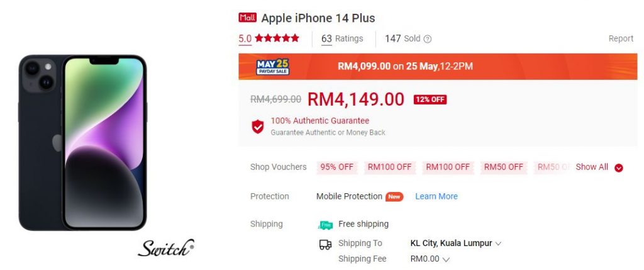Select the RM50 OFF shop voucher

click(x=504, y=167)
